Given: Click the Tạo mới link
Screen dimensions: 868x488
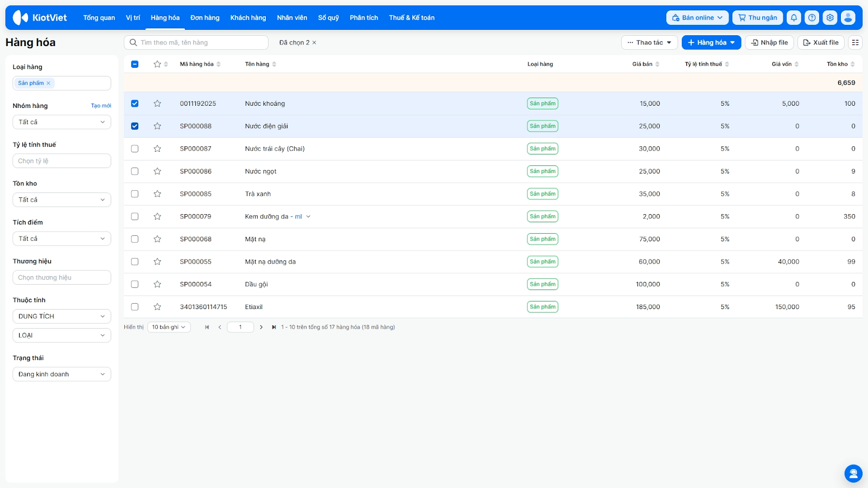Looking at the screenshot, I should [x=101, y=106].
